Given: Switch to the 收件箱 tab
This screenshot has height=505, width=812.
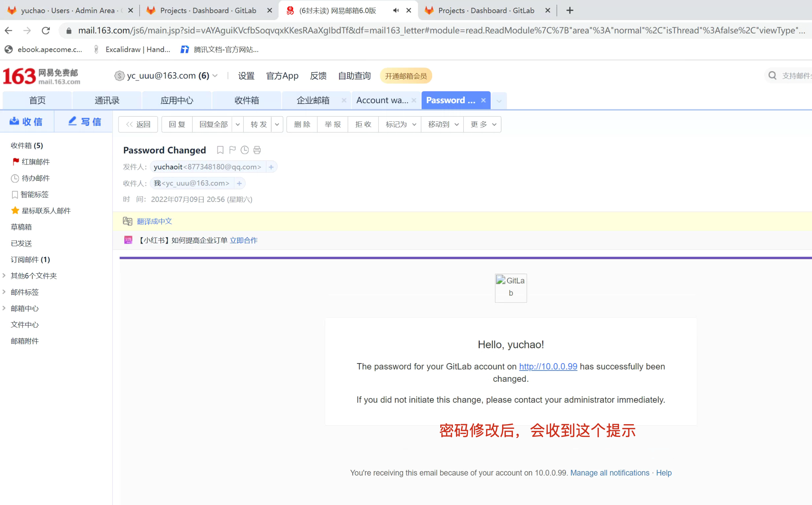Looking at the screenshot, I should pyautogui.click(x=247, y=100).
